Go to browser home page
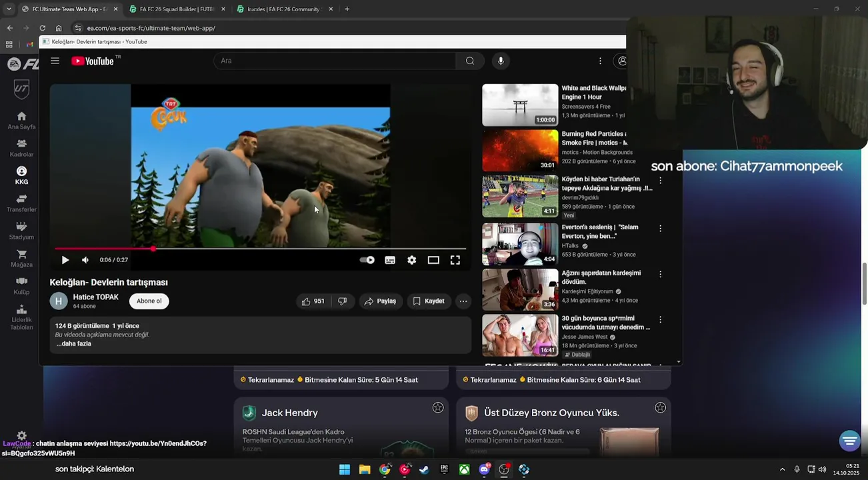 pyautogui.click(x=59, y=28)
